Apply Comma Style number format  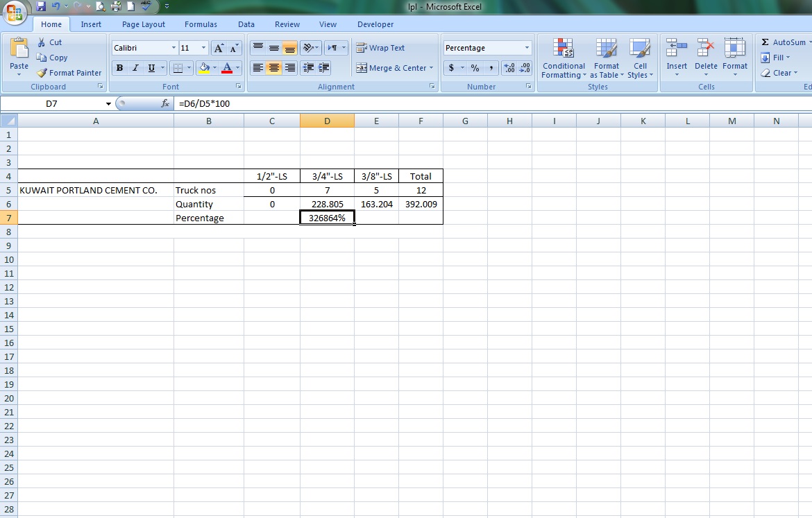tap(491, 68)
